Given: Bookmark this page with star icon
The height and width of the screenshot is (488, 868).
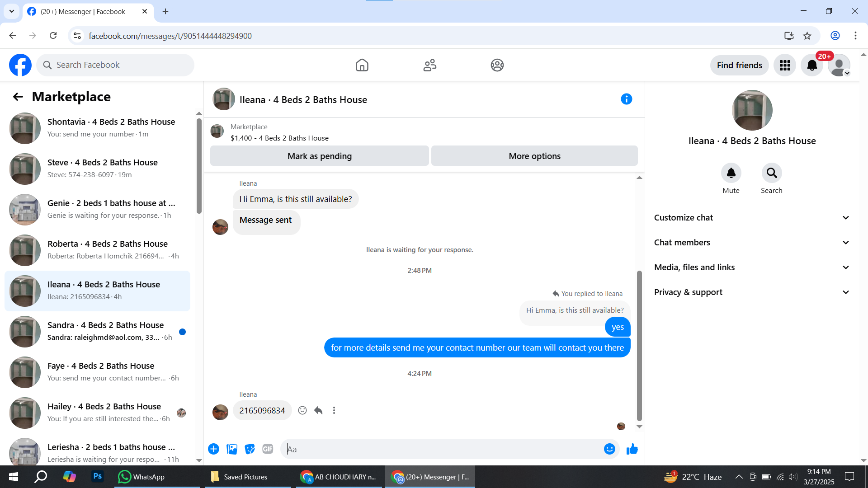Looking at the screenshot, I should click(807, 36).
